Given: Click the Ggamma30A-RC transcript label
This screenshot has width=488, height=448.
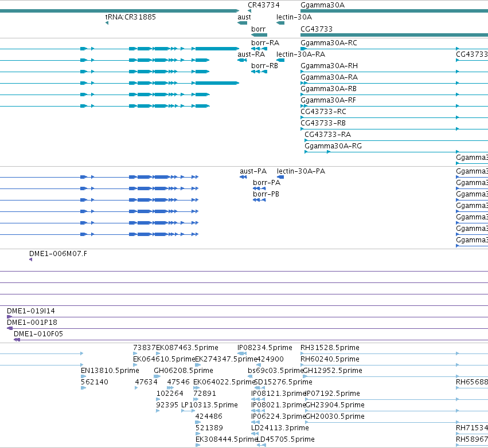Looking at the screenshot, I should coord(329,43).
